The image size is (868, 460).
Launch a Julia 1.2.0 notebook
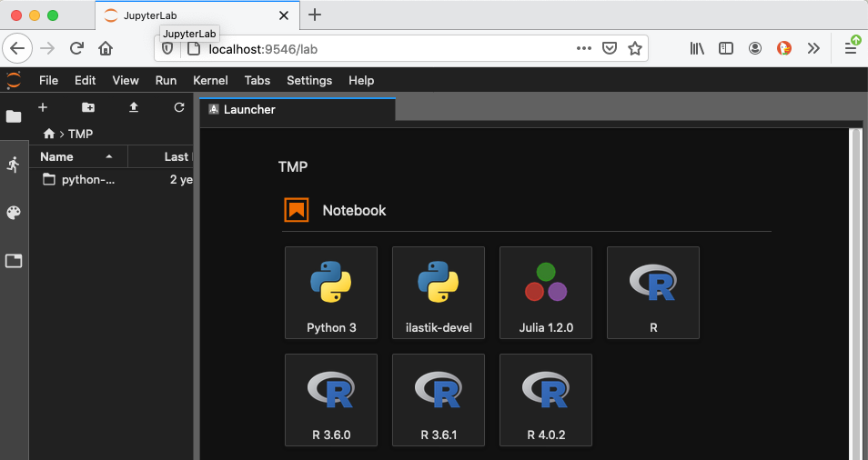546,293
